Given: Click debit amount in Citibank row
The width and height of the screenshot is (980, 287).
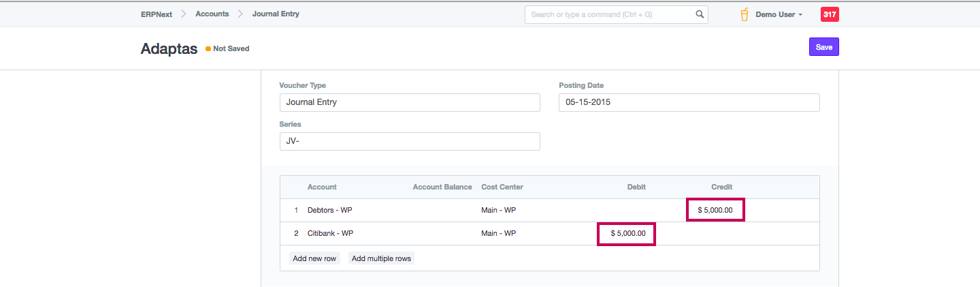Looking at the screenshot, I should point(626,234).
